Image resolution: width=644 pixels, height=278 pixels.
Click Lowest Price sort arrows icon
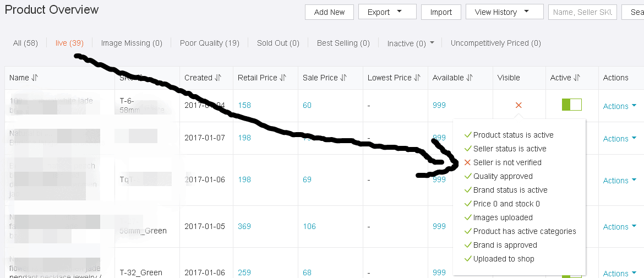[417, 78]
